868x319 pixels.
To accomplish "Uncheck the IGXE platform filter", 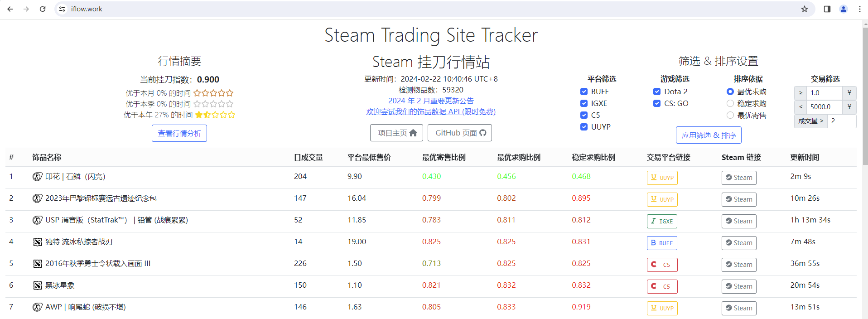I will coord(584,103).
